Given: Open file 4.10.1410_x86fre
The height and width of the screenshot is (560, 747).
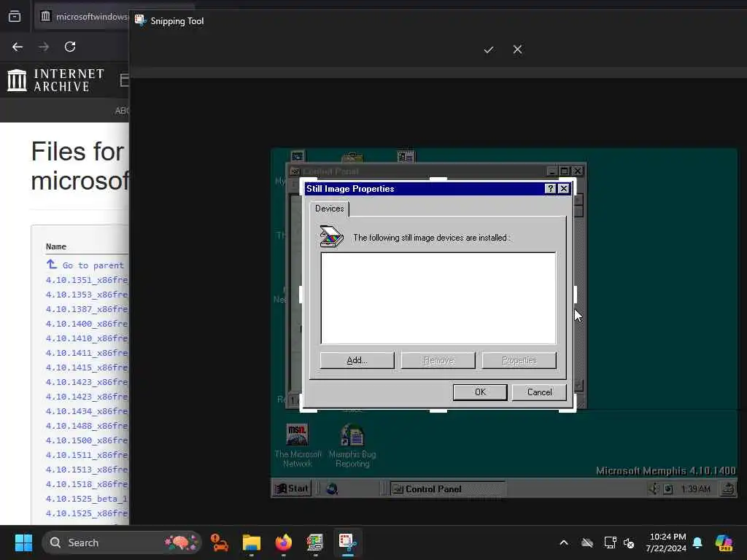Looking at the screenshot, I should [87, 338].
